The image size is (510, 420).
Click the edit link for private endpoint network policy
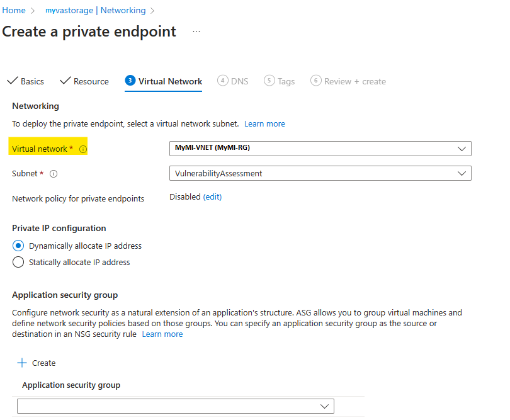click(x=212, y=196)
